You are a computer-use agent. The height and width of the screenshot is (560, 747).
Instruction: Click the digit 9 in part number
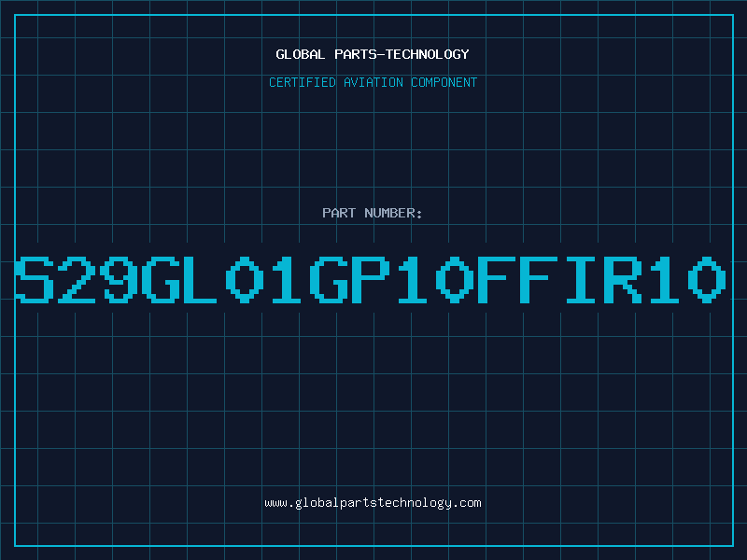pyautogui.click(x=119, y=279)
